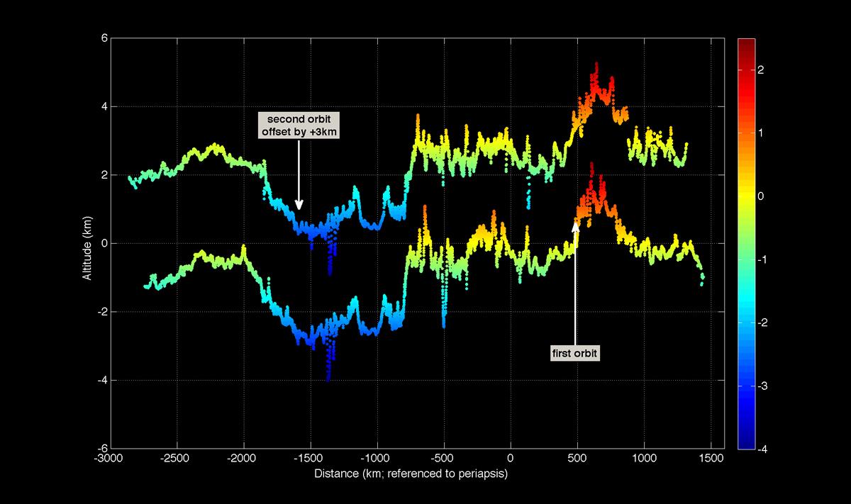Click the y-axis tick label "6"
This screenshot has height=504, width=851.
point(102,38)
